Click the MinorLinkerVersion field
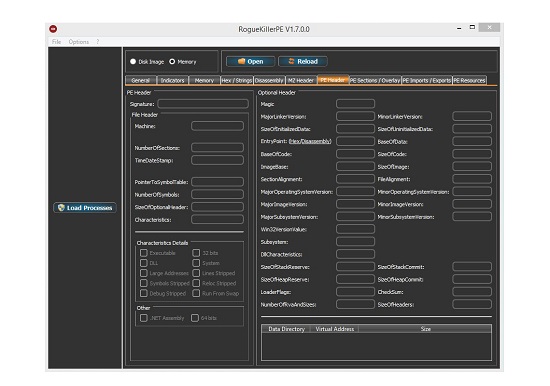 pos(472,116)
